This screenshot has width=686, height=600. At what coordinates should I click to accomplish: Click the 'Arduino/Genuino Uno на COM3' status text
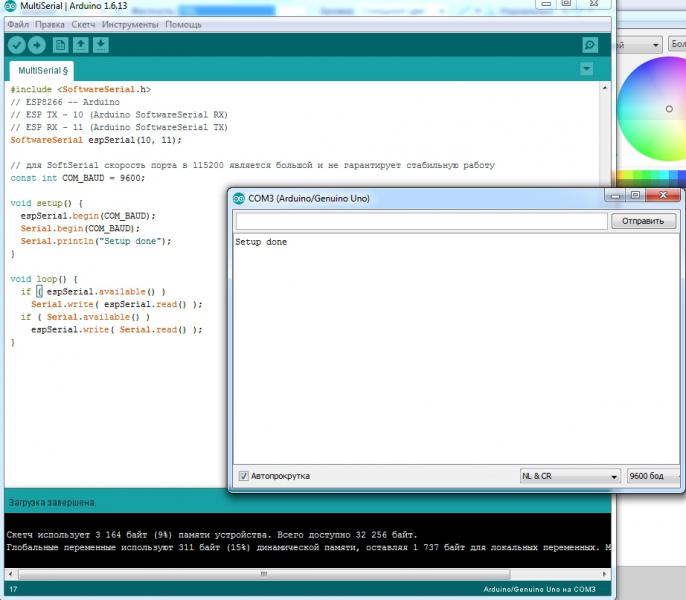(539, 589)
